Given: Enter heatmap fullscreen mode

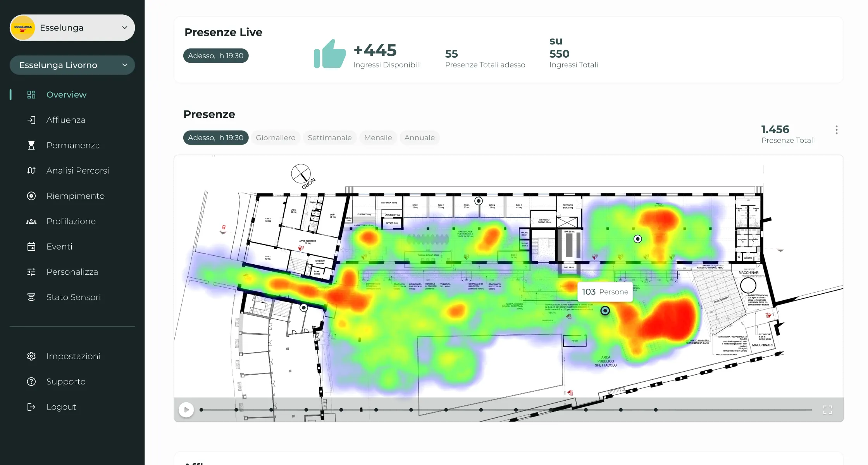Looking at the screenshot, I should click(x=827, y=410).
